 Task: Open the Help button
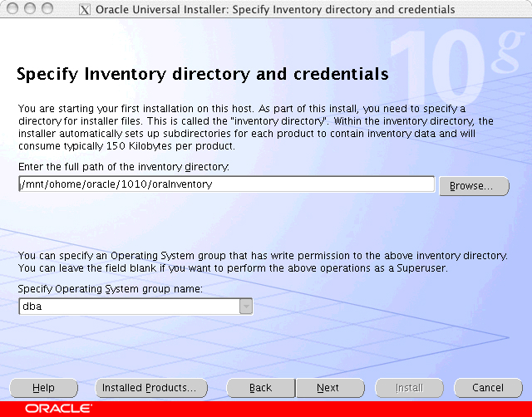pos(43,388)
